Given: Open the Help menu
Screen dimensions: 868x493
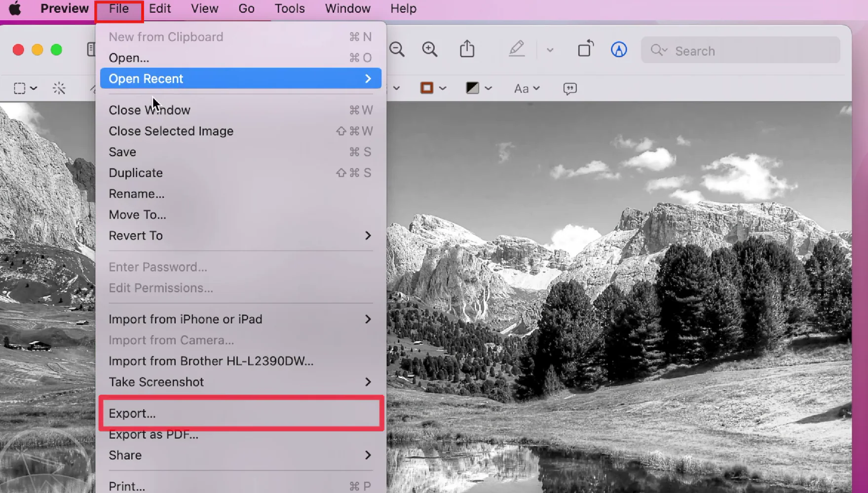Looking at the screenshot, I should pos(403,8).
